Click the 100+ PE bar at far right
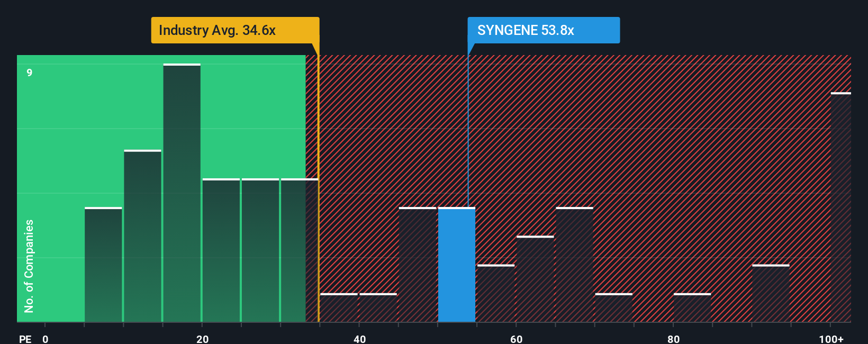 [x=841, y=207]
